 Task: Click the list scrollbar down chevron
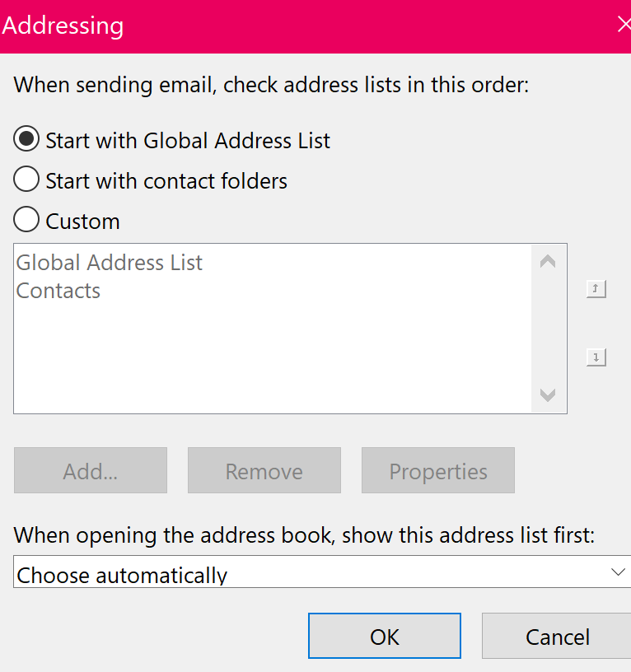pos(548,394)
